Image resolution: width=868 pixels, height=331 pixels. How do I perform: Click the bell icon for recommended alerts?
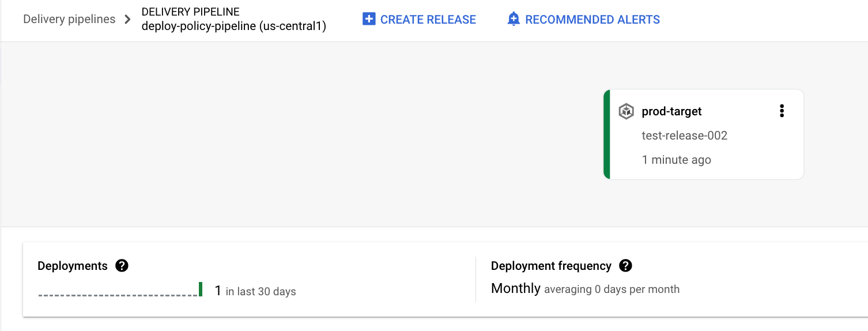(x=513, y=20)
